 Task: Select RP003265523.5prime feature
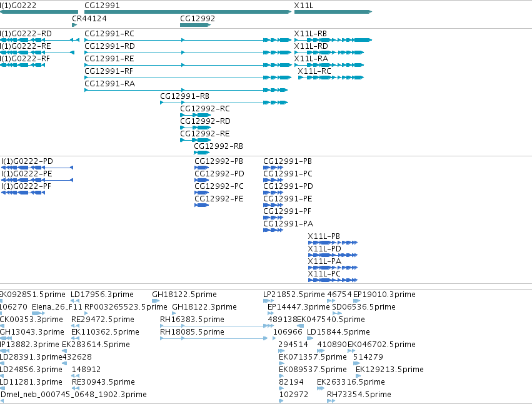tap(86, 313)
